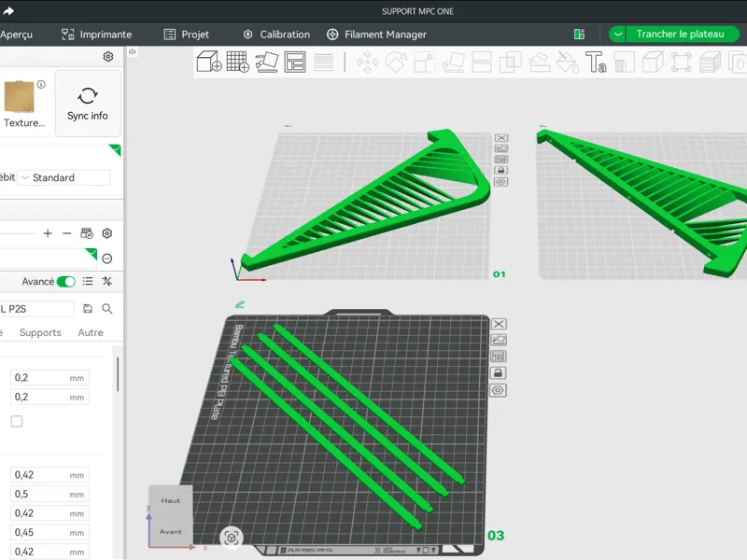747x560 pixels.
Task: Open the Aperçu tab
Action: [x=16, y=35]
